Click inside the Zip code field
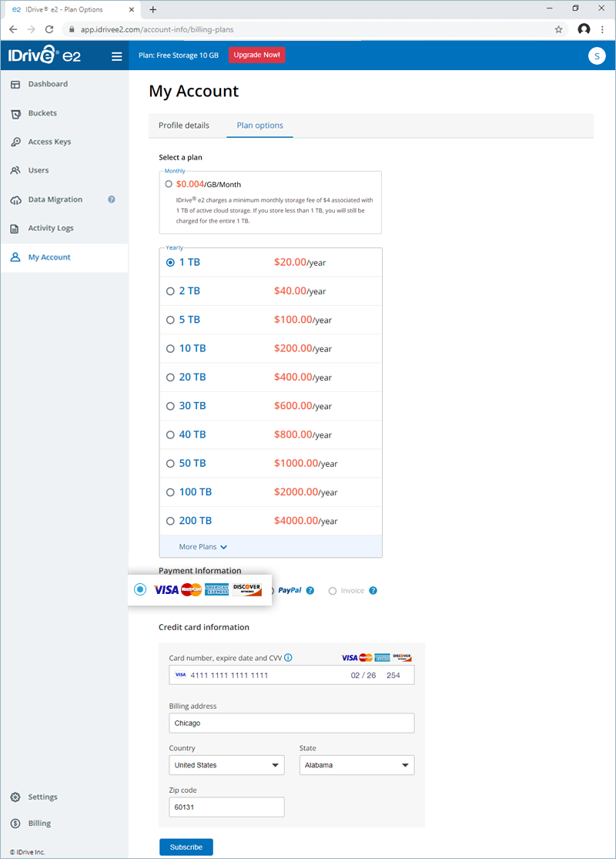The width and height of the screenshot is (616, 859). click(226, 807)
